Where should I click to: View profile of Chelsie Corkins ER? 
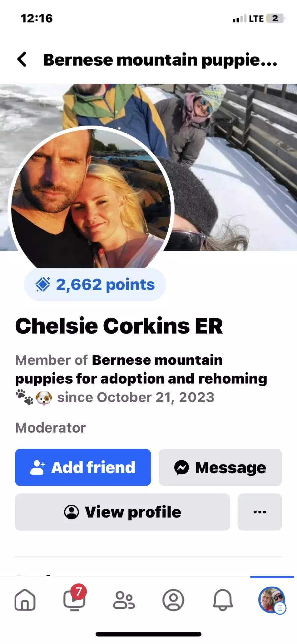coord(122,512)
